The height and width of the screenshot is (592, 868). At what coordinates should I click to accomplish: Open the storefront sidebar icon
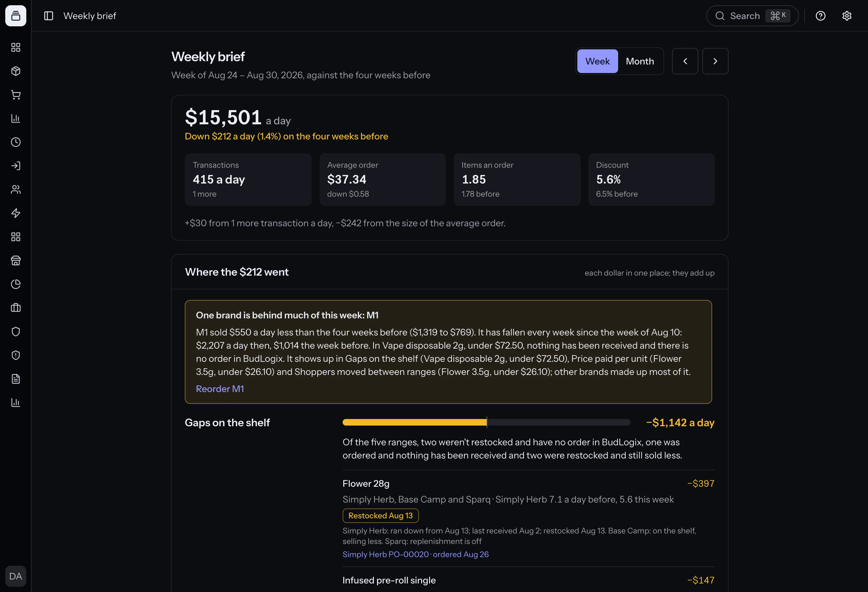(16, 260)
